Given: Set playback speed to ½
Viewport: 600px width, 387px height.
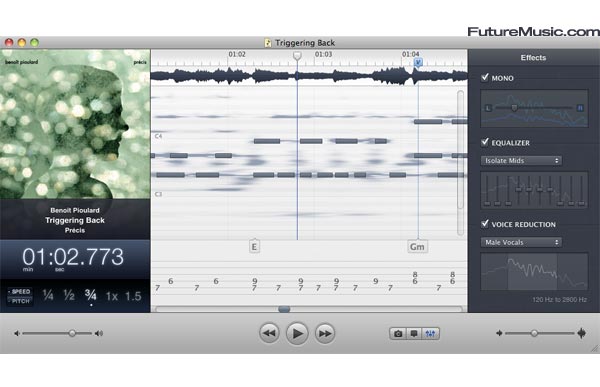Looking at the screenshot, I should [69, 295].
